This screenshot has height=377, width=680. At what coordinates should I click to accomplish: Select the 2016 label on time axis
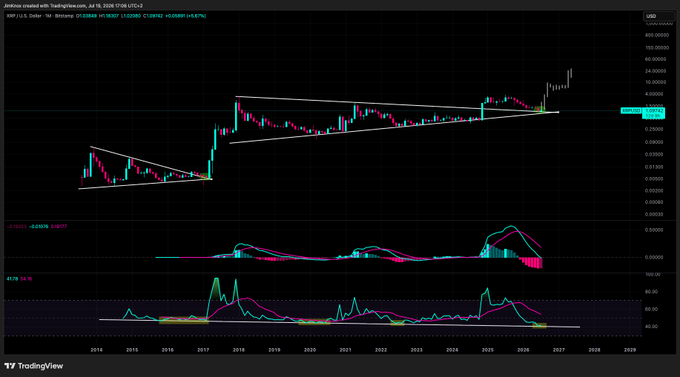click(x=167, y=350)
